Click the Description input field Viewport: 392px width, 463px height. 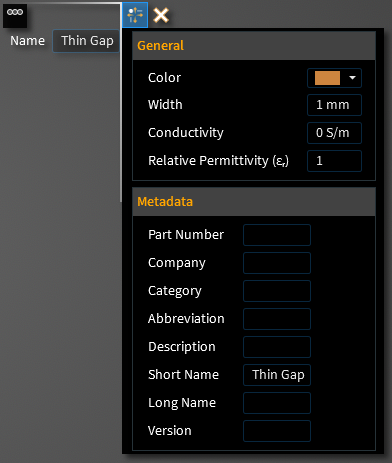[277, 347]
